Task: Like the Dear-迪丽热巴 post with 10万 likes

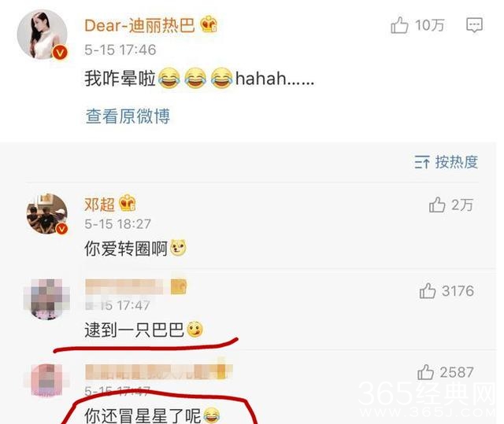Action: click(399, 25)
